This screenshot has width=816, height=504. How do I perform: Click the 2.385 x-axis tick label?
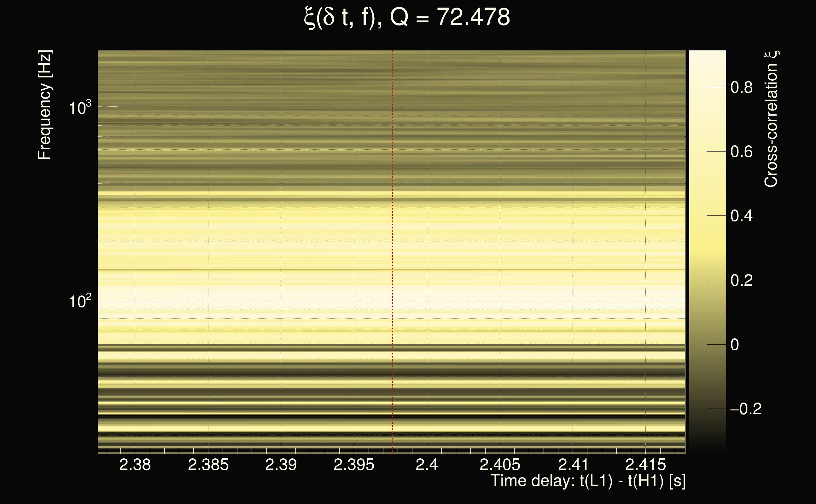tap(208, 465)
